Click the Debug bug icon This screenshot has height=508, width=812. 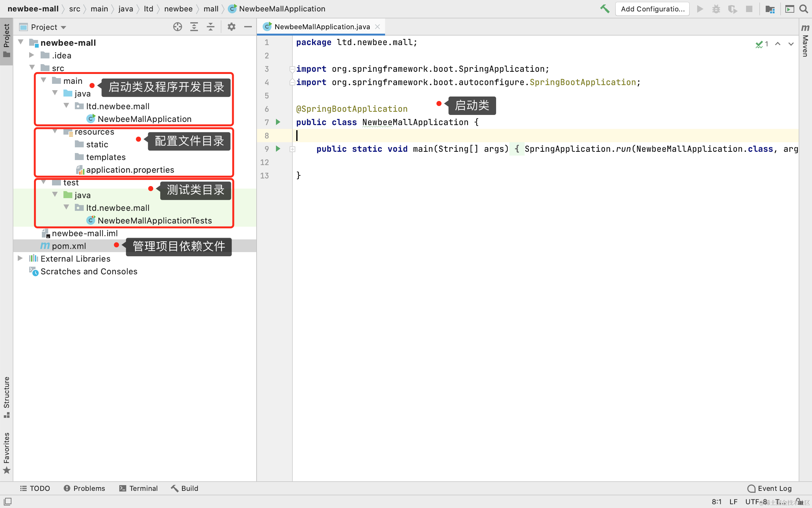pos(716,9)
